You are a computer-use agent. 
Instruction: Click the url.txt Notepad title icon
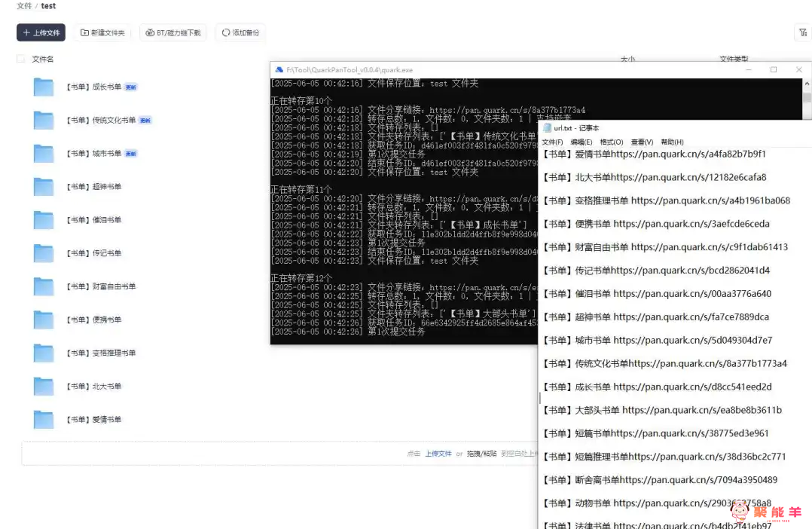(x=547, y=128)
